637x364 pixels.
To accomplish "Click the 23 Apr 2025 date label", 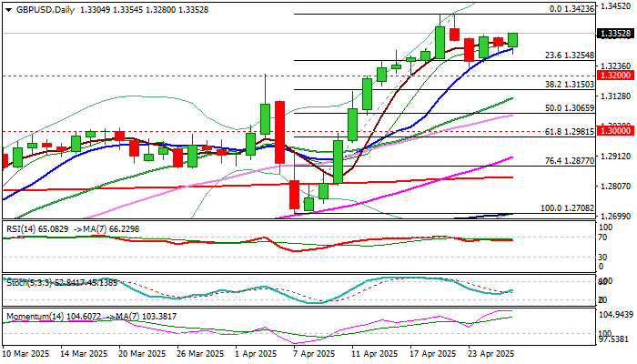I will click(491, 354).
